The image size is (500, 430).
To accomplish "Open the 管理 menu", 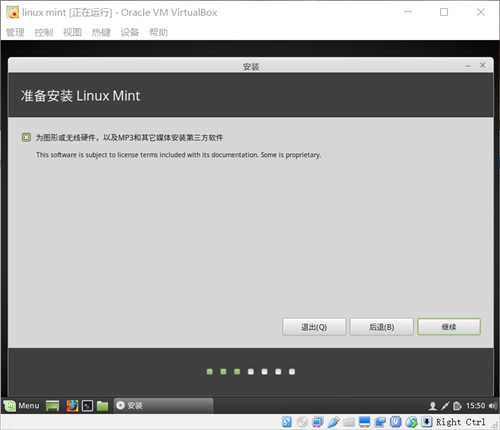I will [15, 32].
